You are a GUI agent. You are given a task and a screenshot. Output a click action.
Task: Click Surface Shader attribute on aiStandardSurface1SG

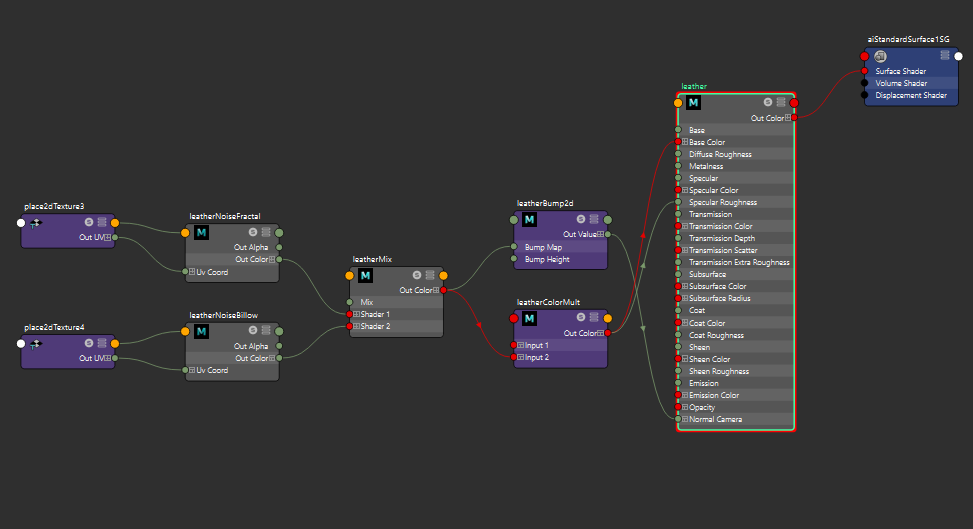(900, 71)
